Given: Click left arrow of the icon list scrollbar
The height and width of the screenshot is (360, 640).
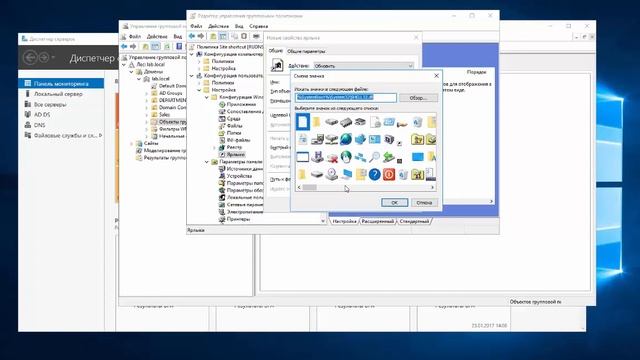Looking at the screenshot, I should coord(299,187).
